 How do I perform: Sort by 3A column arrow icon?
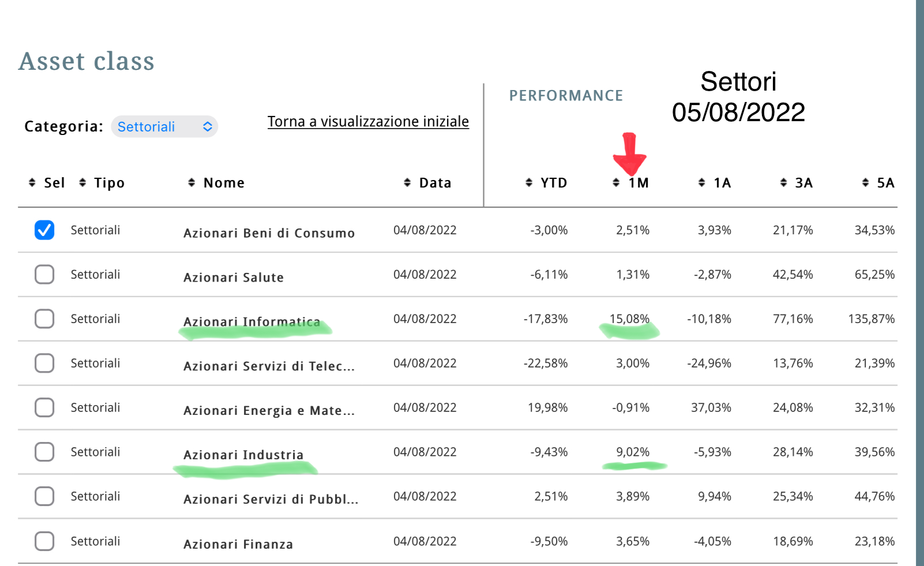[x=783, y=183]
